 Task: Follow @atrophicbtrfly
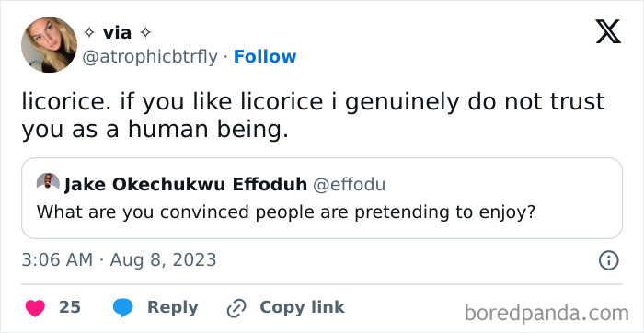265,57
